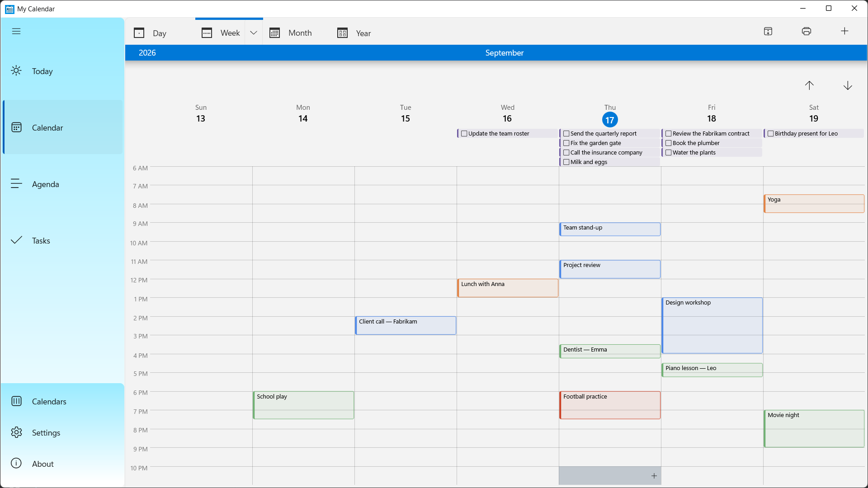Open Client call — Fabrikam event

point(405,325)
